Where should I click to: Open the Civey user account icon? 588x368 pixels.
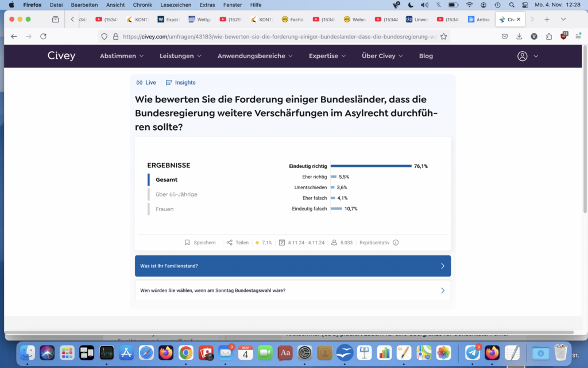pyautogui.click(x=522, y=56)
